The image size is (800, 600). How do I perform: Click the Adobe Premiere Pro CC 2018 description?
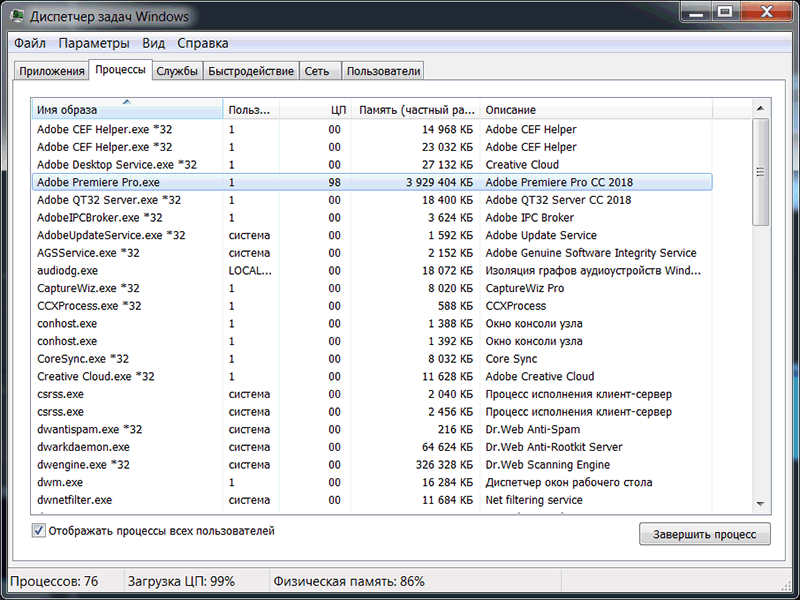[x=559, y=182]
